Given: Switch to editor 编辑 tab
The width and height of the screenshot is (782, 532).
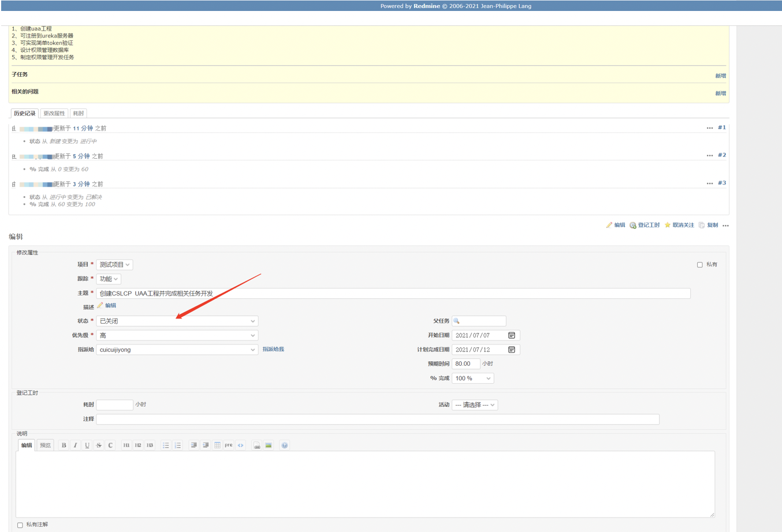Looking at the screenshot, I should (27, 445).
